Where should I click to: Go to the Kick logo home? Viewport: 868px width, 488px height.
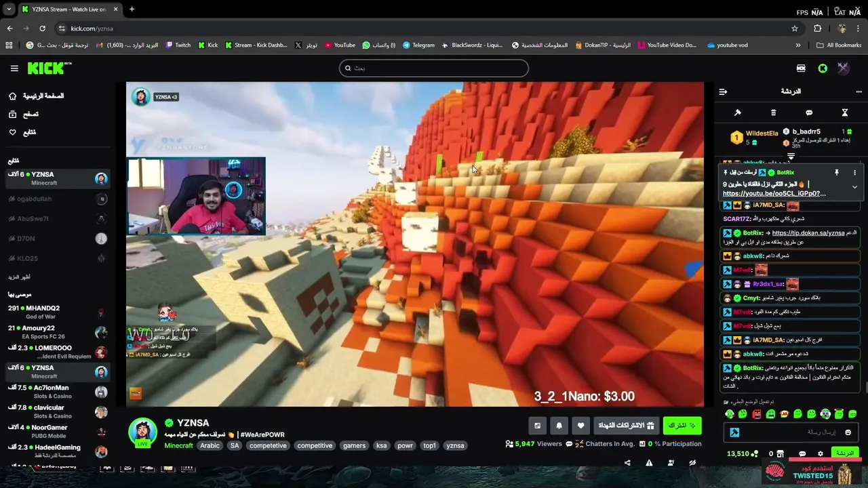coord(49,68)
